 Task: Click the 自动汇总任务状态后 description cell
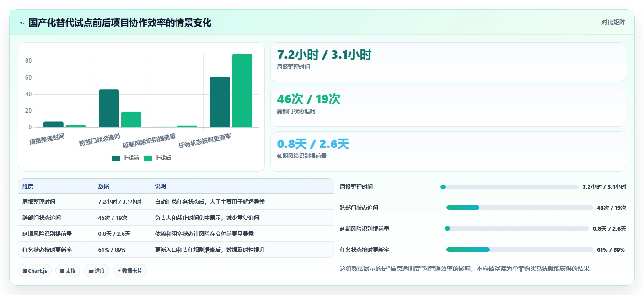pos(210,202)
